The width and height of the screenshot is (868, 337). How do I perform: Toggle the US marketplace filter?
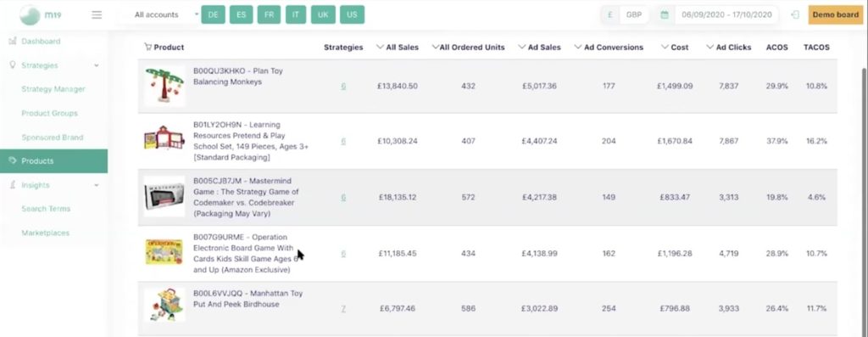tap(352, 15)
